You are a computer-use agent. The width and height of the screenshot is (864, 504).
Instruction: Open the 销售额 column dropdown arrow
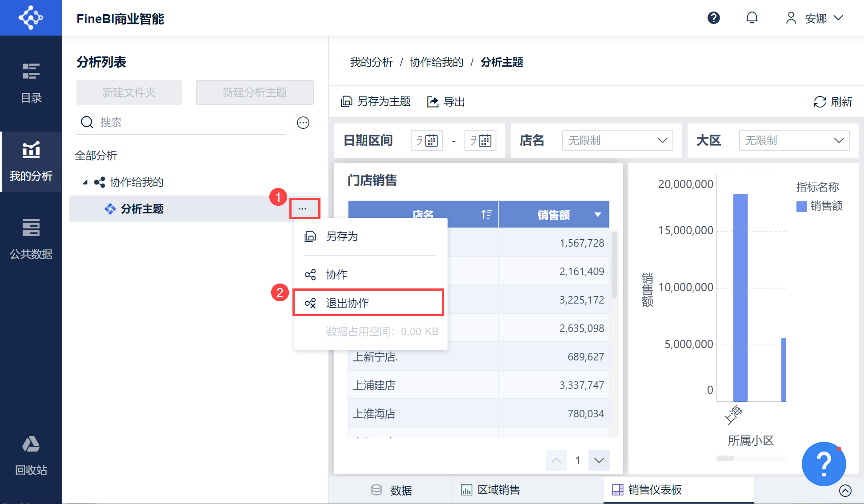pyautogui.click(x=598, y=215)
